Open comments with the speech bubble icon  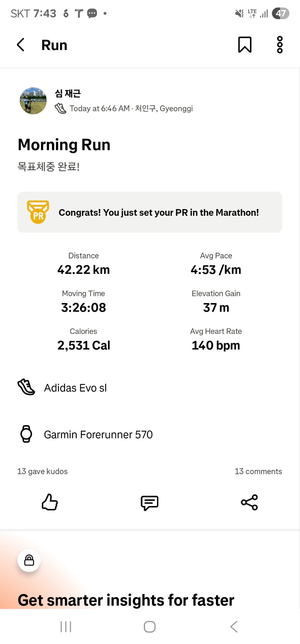pos(149,503)
